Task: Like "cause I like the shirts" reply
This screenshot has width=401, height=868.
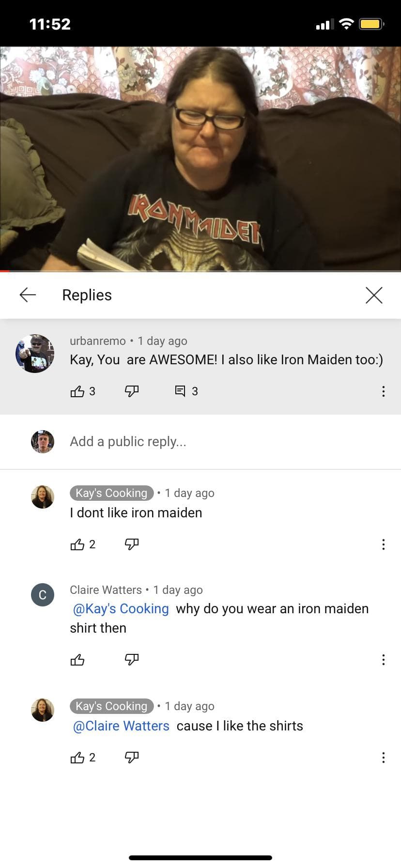Action: pyautogui.click(x=77, y=758)
